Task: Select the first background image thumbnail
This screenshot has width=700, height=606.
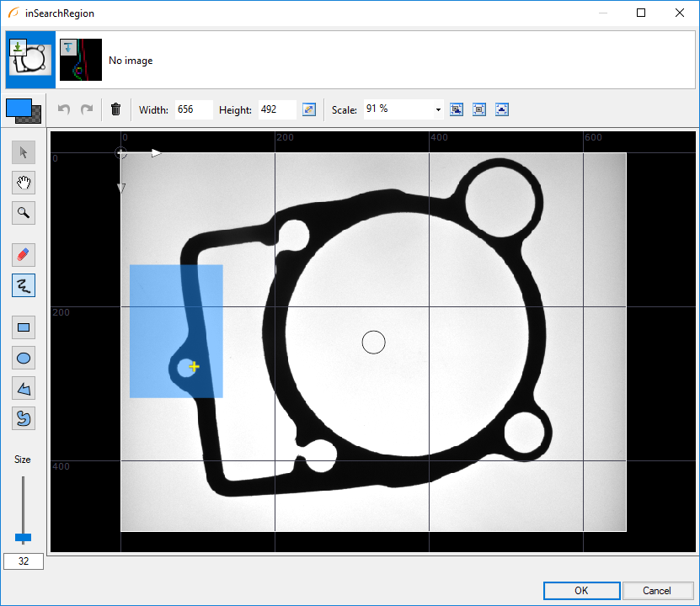Action: [30, 60]
